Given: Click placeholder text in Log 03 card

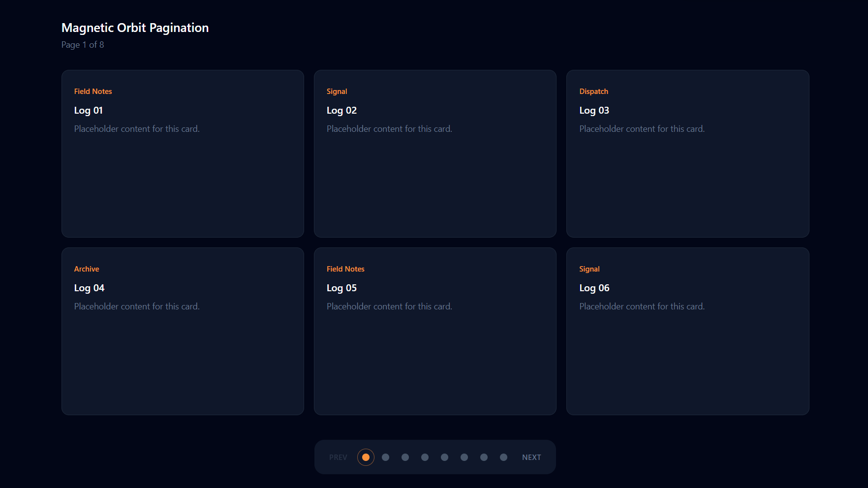Looking at the screenshot, I should point(642,129).
